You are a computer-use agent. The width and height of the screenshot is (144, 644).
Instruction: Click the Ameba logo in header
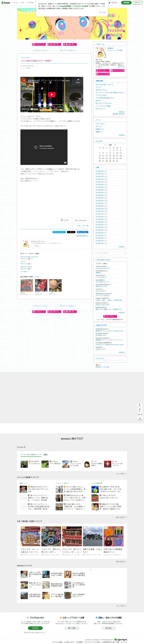point(6,3)
